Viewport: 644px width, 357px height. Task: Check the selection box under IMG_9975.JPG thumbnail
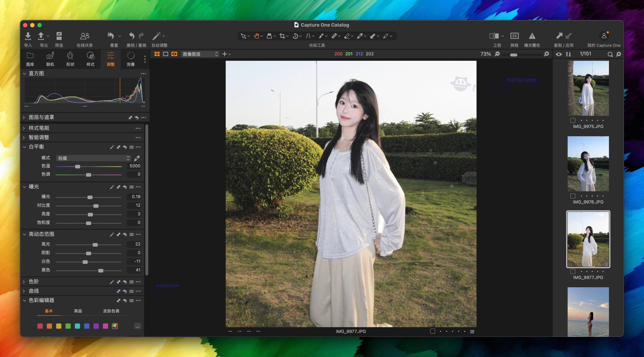tap(573, 120)
